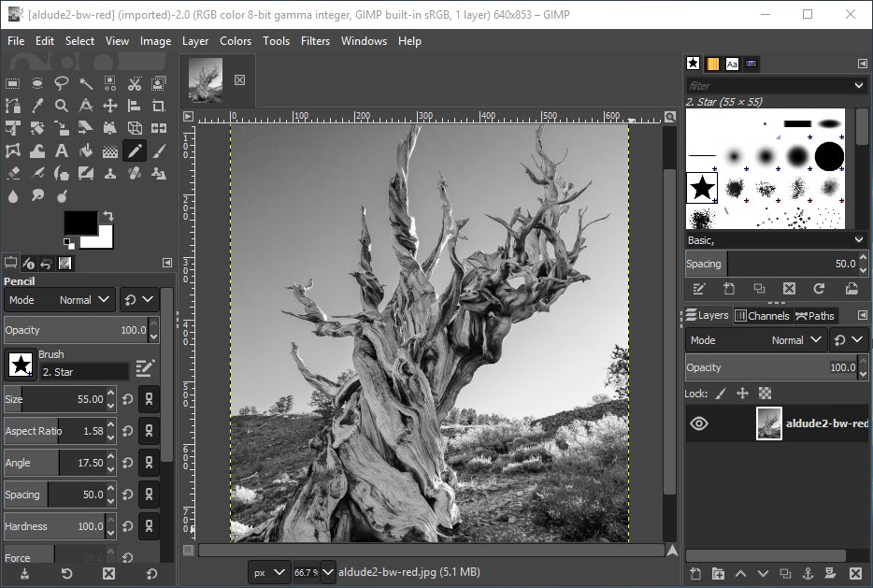Click the brush filter input field
Viewport: 873px width, 588px height.
coord(768,86)
